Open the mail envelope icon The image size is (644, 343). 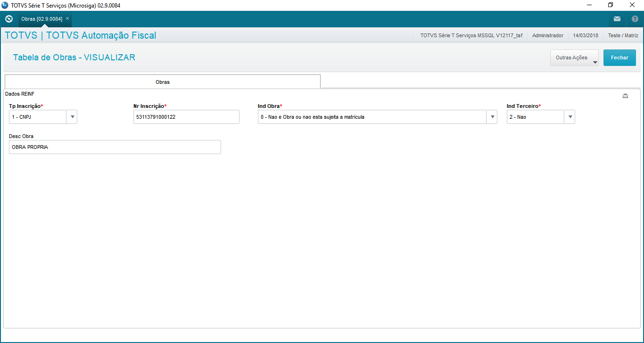[x=617, y=19]
